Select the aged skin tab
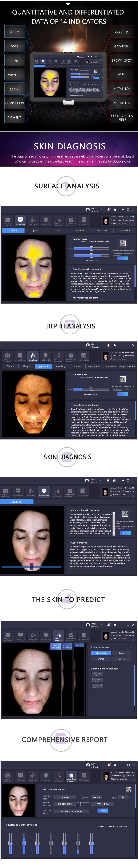 point(16,502)
